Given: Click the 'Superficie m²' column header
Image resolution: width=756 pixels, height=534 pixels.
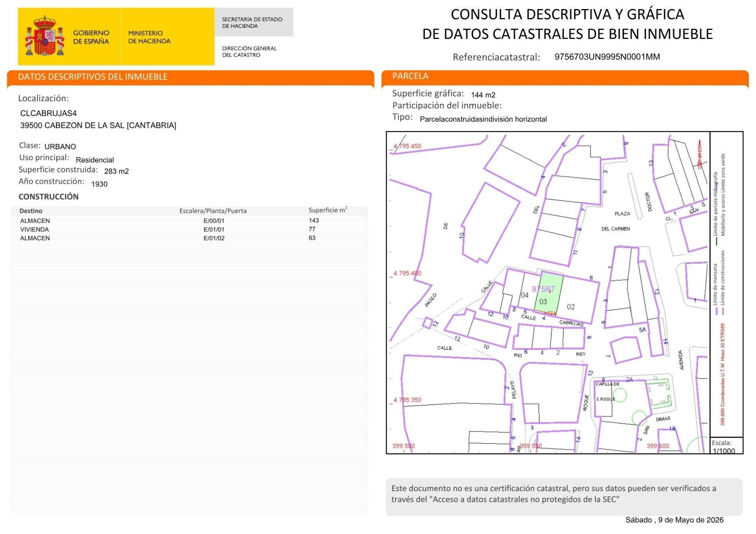Looking at the screenshot, I should pos(328,210).
